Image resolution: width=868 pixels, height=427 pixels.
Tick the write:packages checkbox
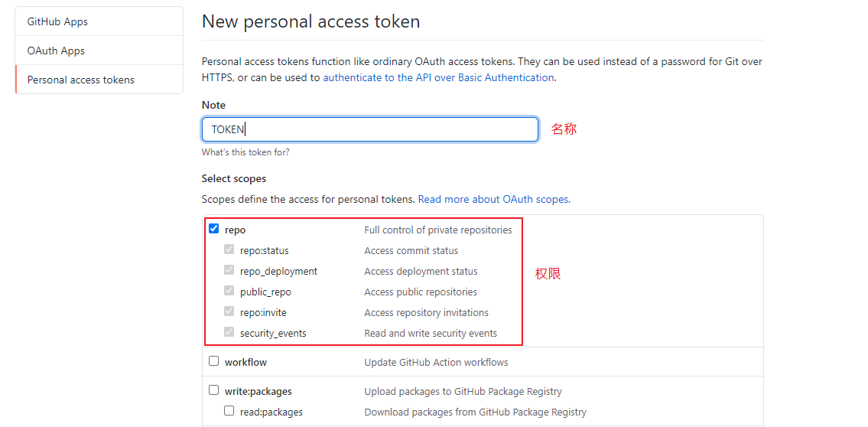(213, 390)
